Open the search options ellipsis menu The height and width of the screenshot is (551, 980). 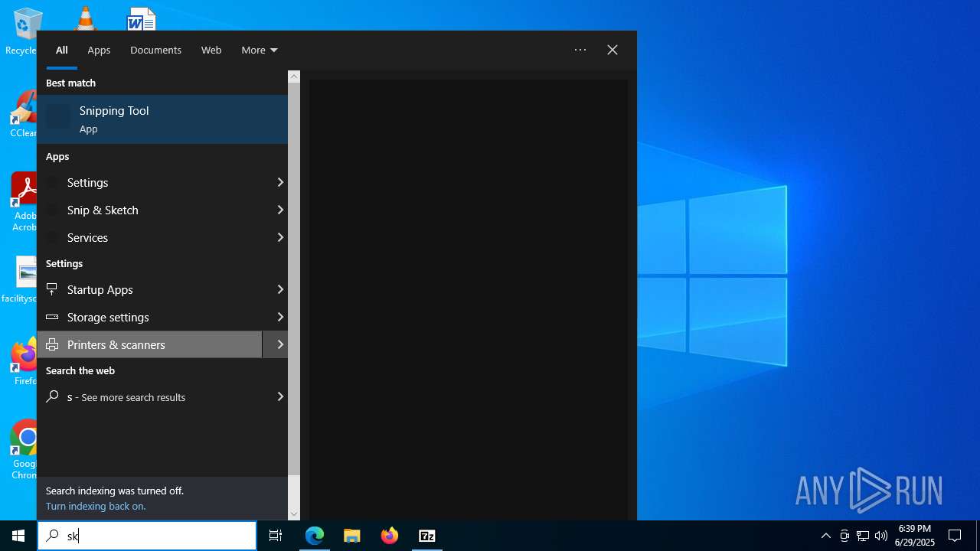coord(580,50)
